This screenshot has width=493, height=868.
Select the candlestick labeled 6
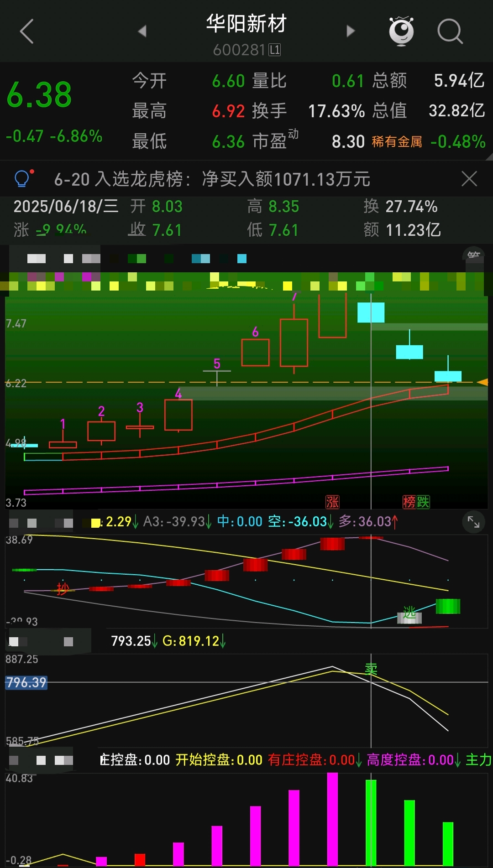tap(255, 352)
